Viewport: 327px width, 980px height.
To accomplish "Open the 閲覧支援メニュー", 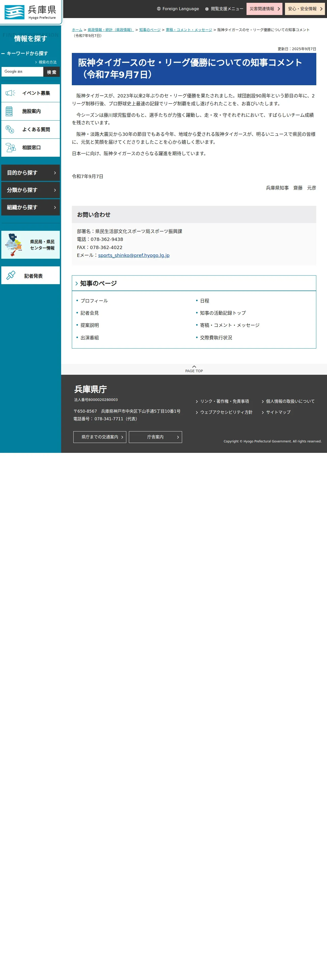I will [224, 9].
